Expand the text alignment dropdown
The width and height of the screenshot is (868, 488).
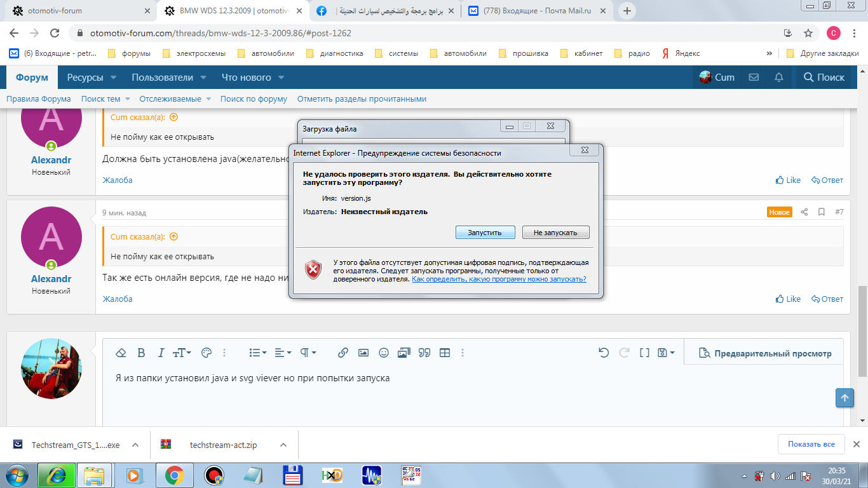283,353
